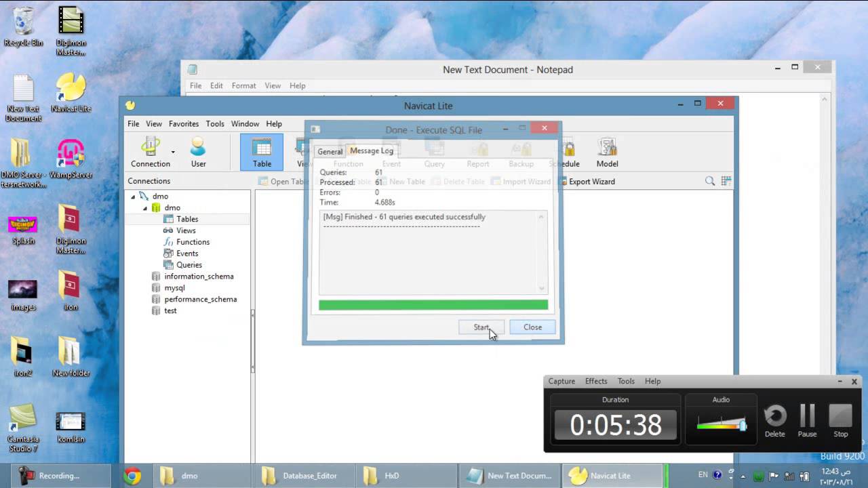Open the Connection dropdown arrow

(173, 152)
